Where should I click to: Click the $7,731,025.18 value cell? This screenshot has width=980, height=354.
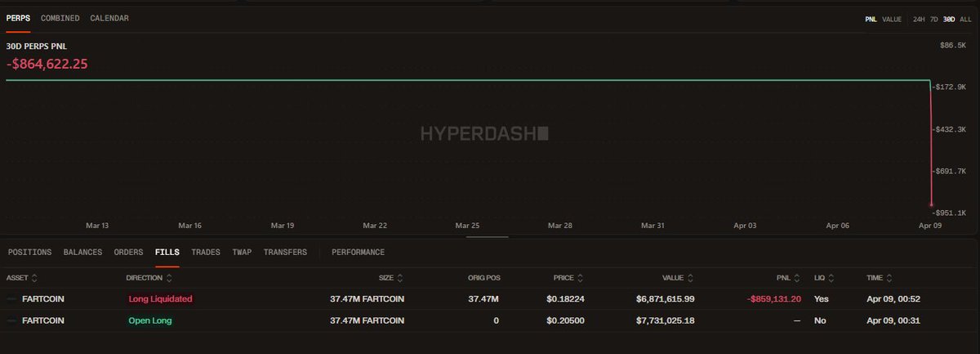tap(666, 320)
